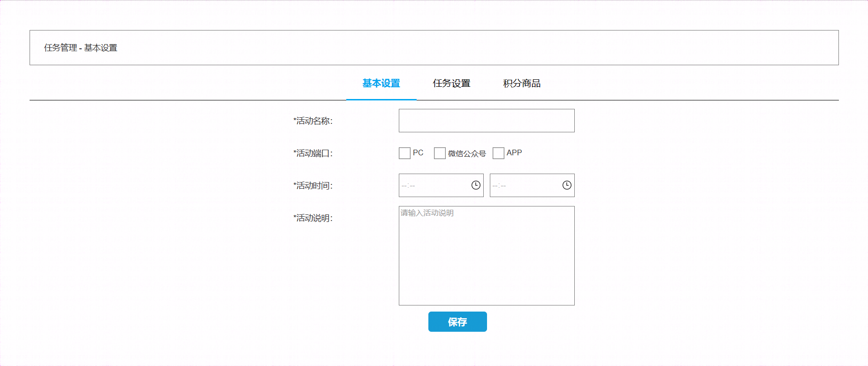Check the 微信公众号 checkbox

pos(440,153)
